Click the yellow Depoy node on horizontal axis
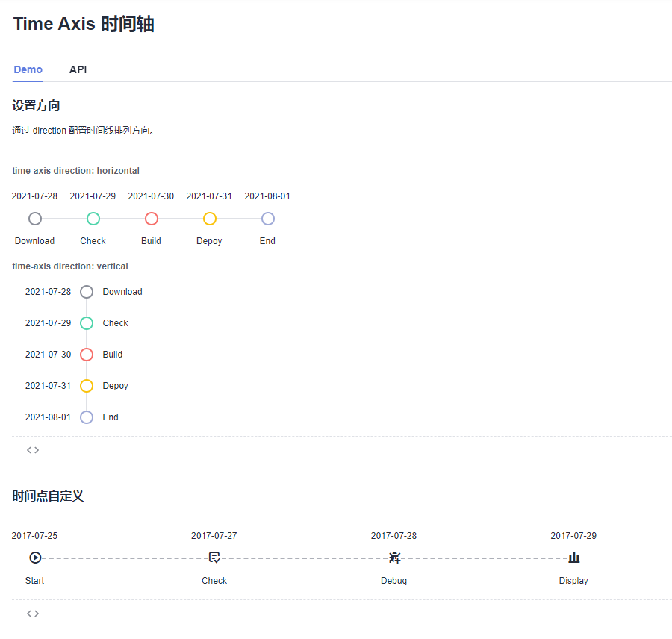 pyautogui.click(x=209, y=219)
